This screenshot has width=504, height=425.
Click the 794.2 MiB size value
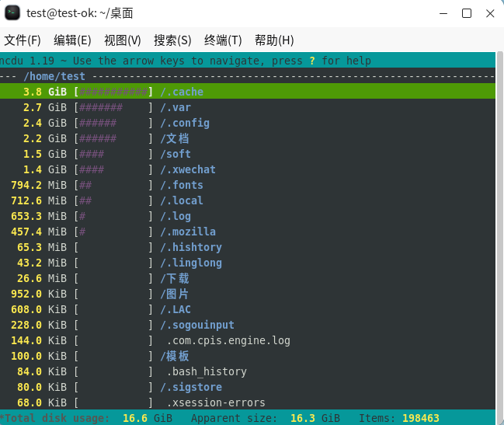[x=39, y=185]
